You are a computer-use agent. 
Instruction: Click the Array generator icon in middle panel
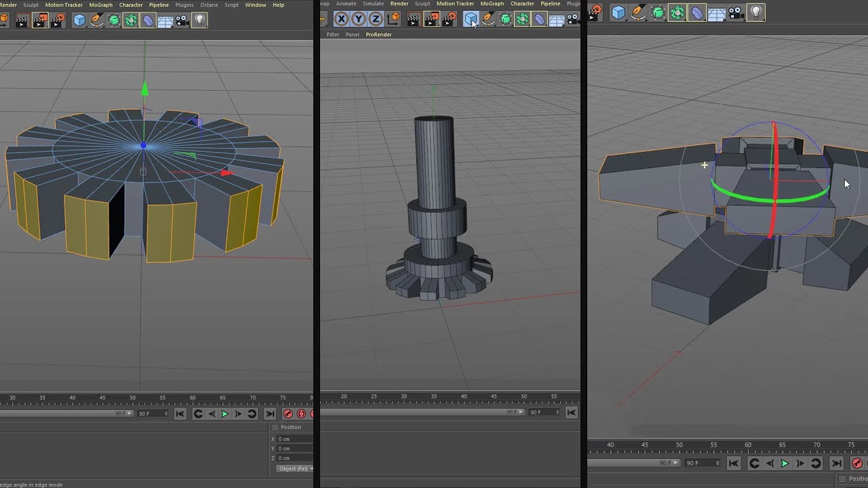click(x=522, y=19)
